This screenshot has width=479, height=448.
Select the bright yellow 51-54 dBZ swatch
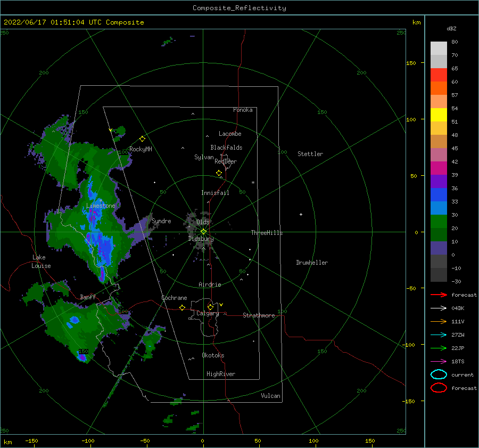439,115
